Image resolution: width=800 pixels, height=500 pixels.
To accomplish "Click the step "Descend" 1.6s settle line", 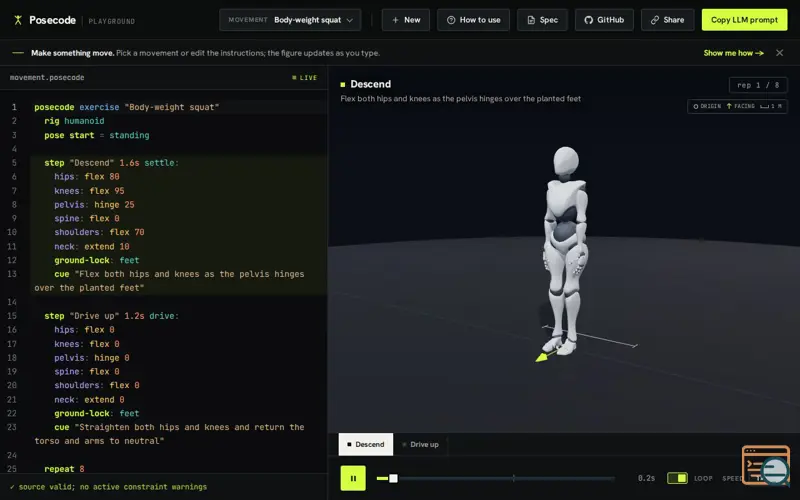I will pos(111,163).
